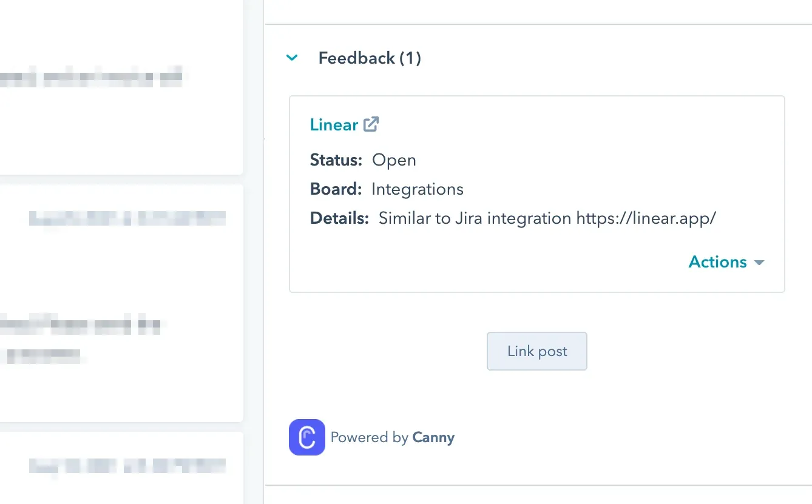Visit the Canny link in the footer
The image size is (812, 504).
433,437
